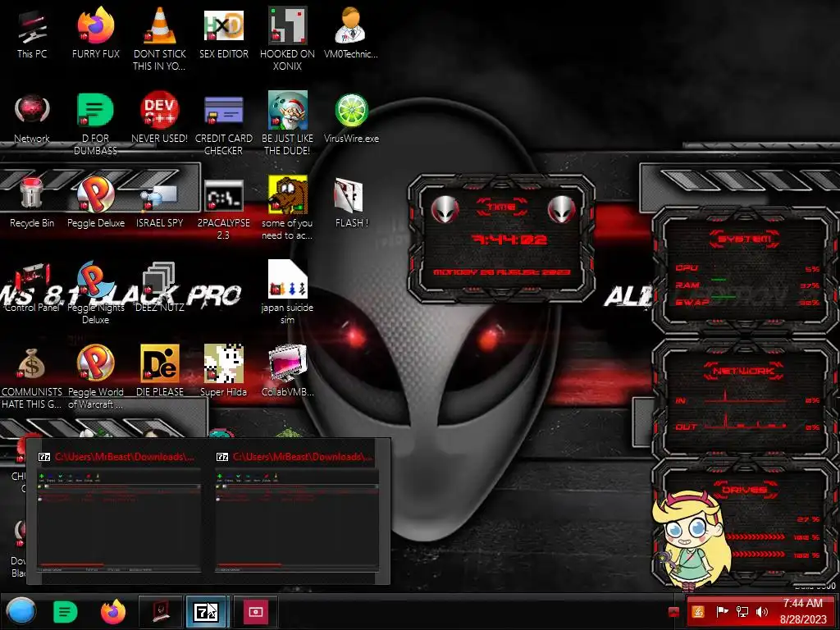Launch Peggle World of Warcraft shortcut
840x630 pixels.
point(96,377)
